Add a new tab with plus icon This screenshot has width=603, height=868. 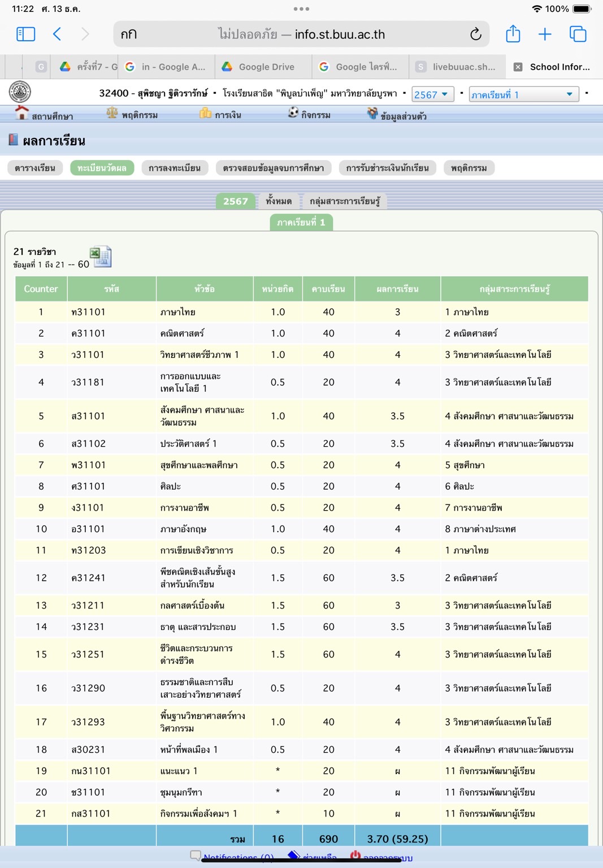pos(545,34)
